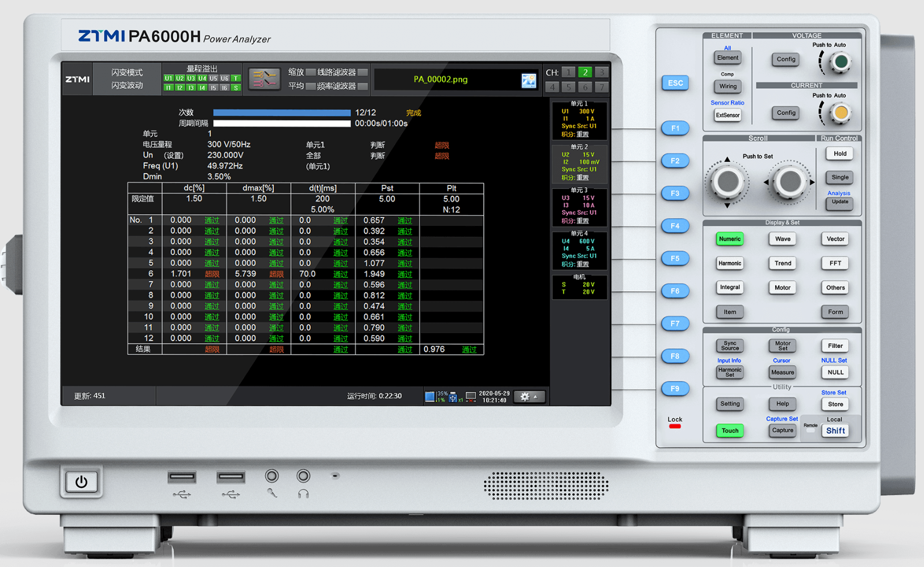Push the voltage Config key
This screenshot has height=567, width=924.
(x=786, y=59)
